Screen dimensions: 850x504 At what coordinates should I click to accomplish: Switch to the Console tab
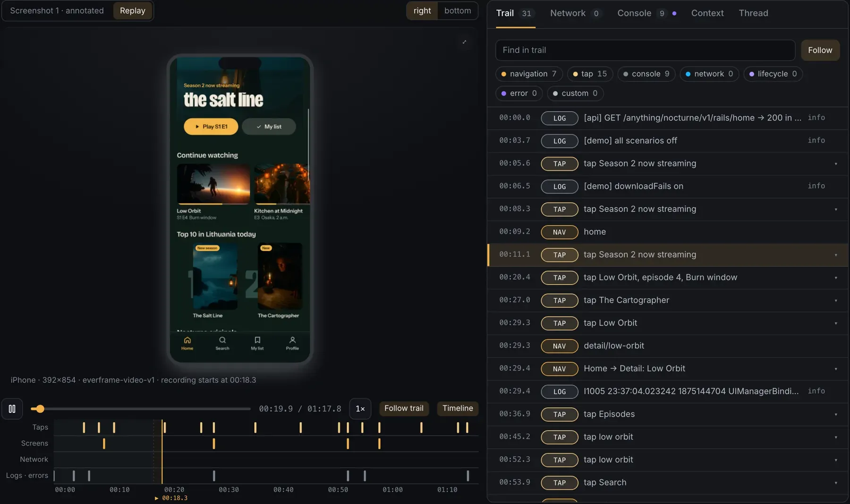coord(646,13)
